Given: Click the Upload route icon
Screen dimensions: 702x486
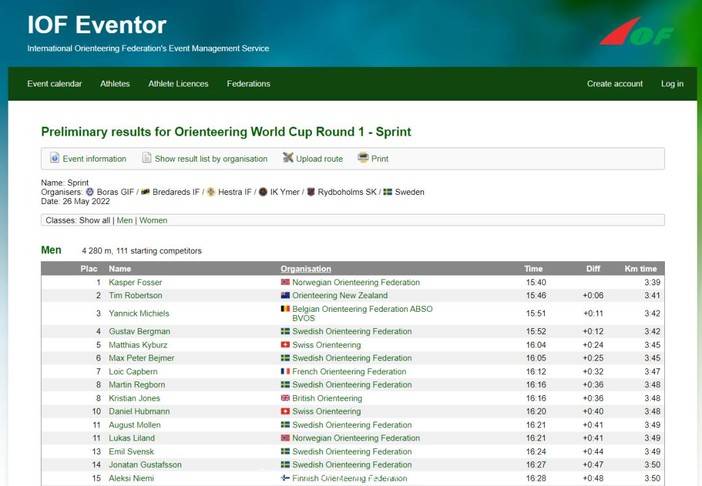Looking at the screenshot, I should point(288,158).
